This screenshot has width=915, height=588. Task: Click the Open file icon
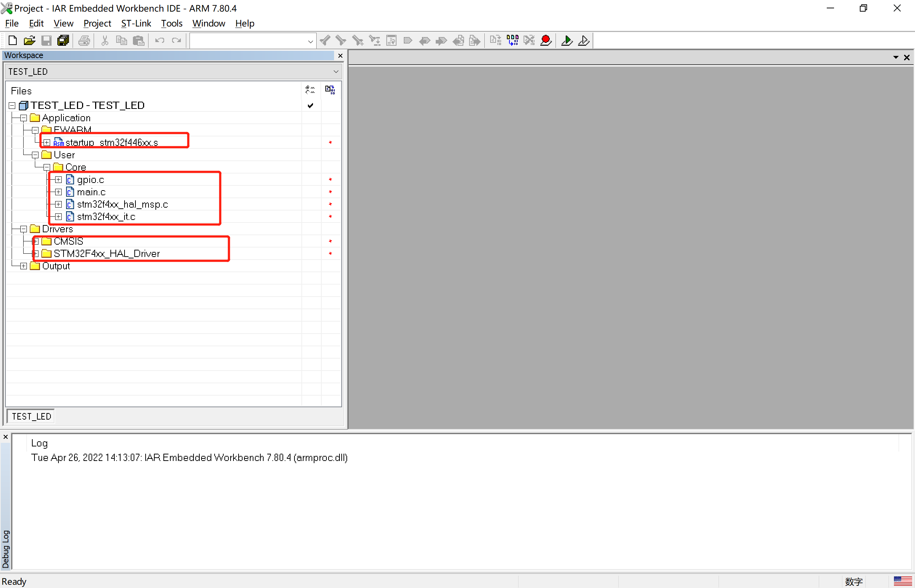pyautogui.click(x=29, y=41)
